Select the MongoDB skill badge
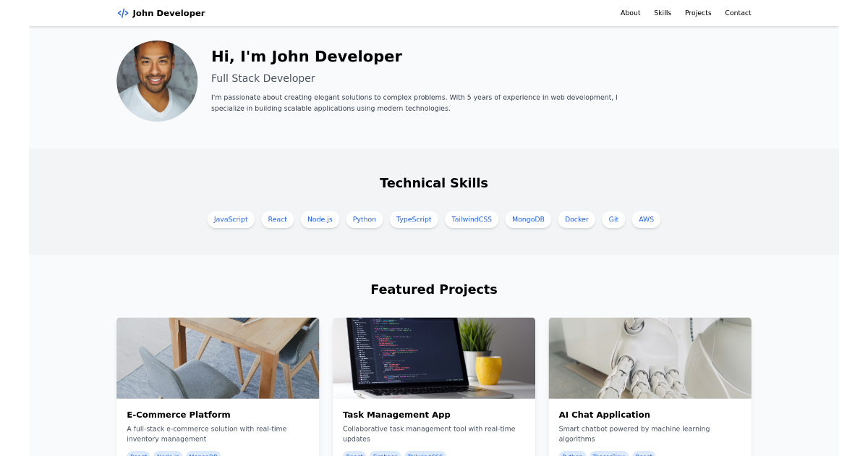 click(528, 219)
